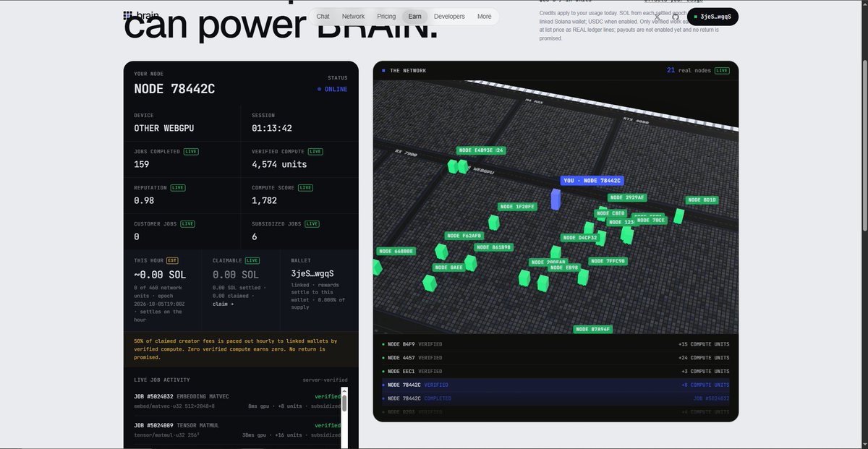868x449 pixels.
Task: Select the NODE 1F20FE label
Action: point(517,207)
